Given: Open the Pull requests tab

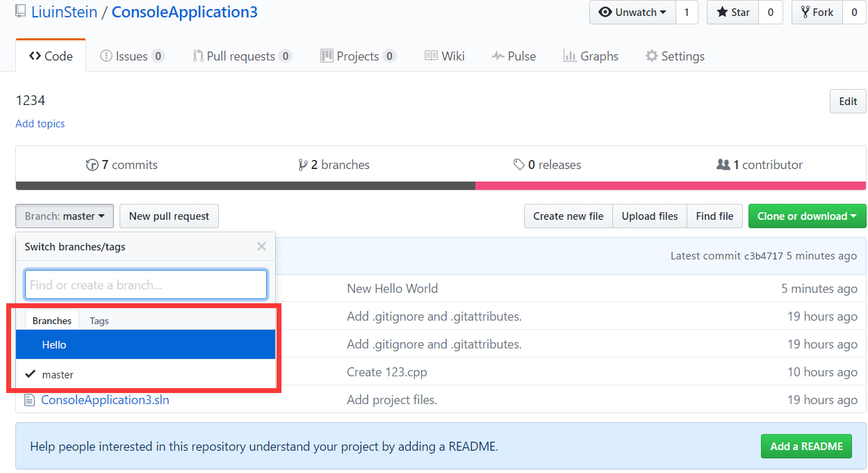Looking at the screenshot, I should click(240, 56).
